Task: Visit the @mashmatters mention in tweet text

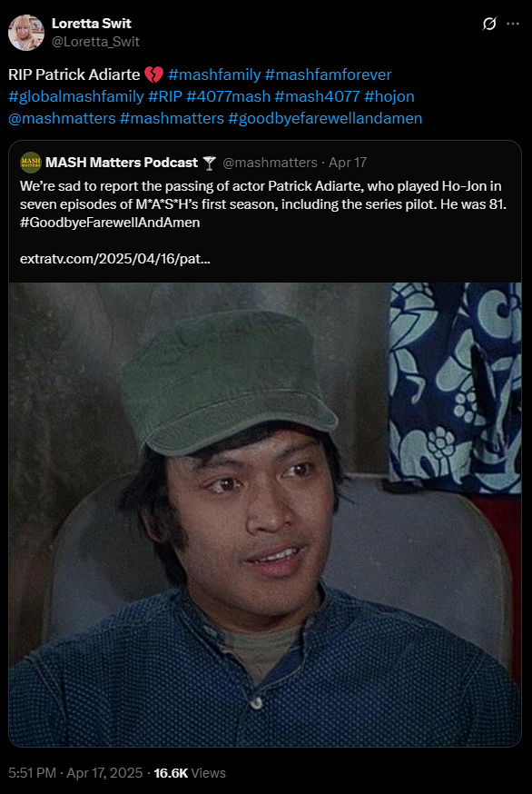Action: pos(62,118)
